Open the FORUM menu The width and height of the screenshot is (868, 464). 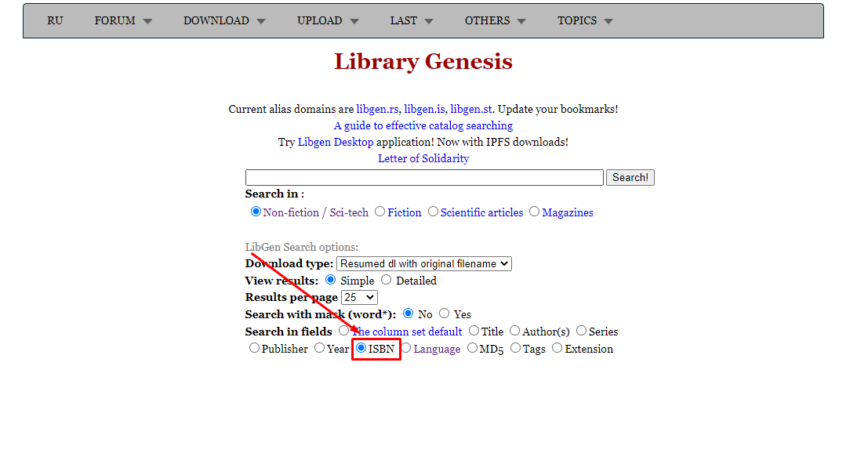[123, 21]
